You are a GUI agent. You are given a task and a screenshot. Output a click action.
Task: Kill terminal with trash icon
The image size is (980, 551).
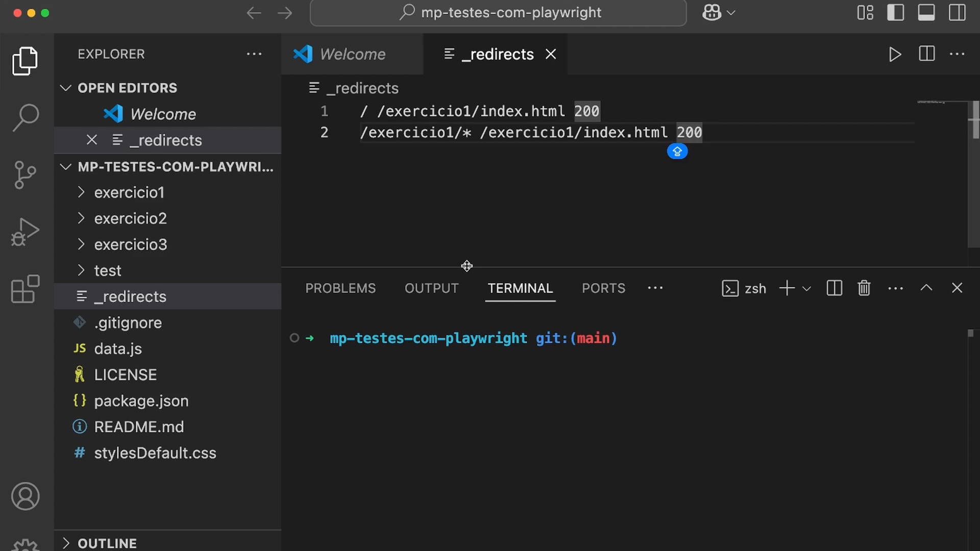pos(864,288)
